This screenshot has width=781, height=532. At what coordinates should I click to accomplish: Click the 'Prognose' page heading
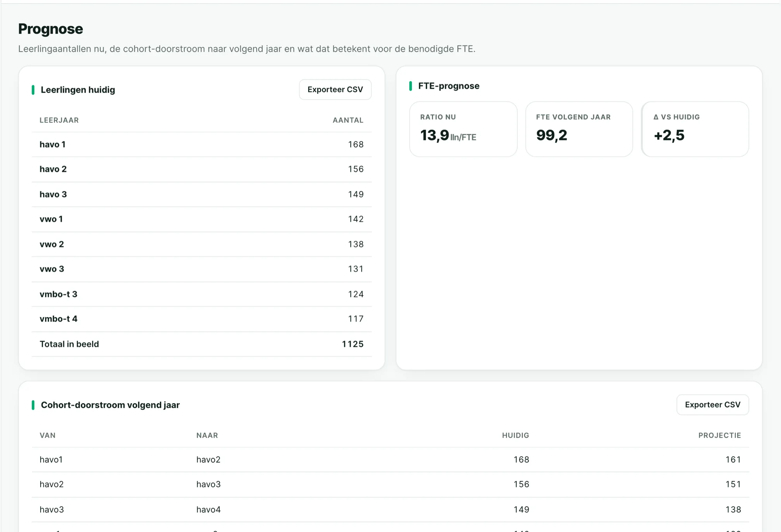pos(51,29)
